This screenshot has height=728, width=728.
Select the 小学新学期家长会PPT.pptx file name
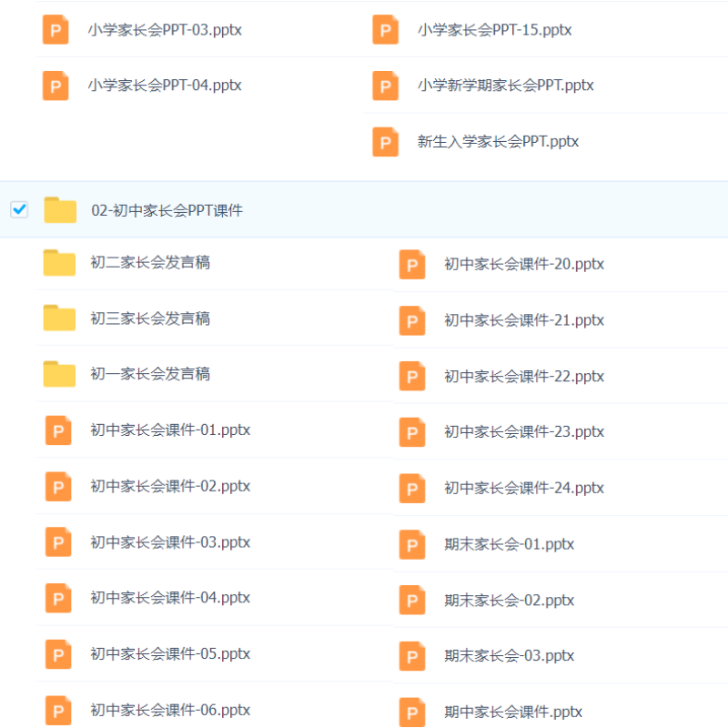(x=506, y=86)
